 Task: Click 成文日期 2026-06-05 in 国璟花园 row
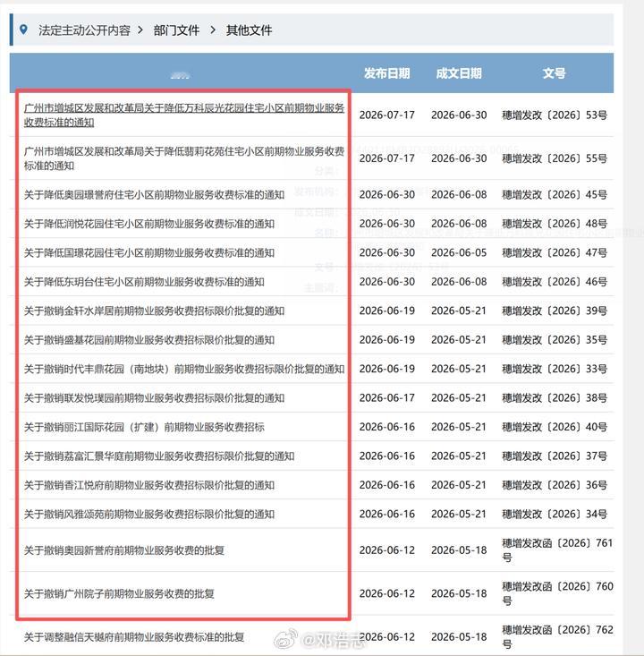coord(459,252)
